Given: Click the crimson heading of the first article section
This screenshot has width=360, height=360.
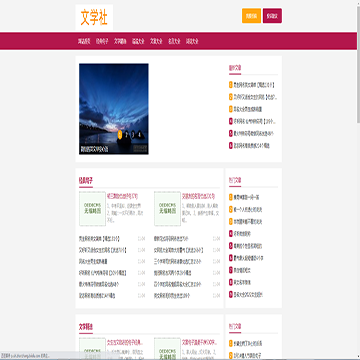Looking at the screenshot, I should [x=86, y=181].
